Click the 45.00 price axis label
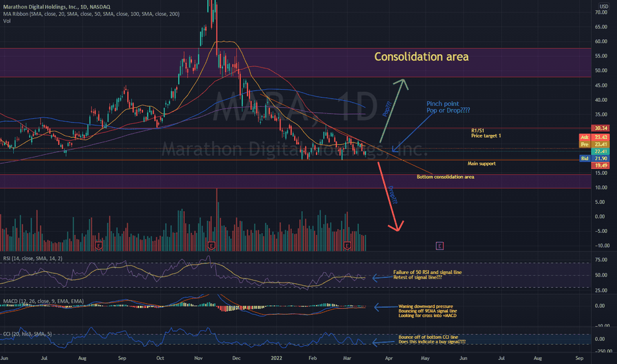Screen dimensions: 617x364 coord(601,85)
